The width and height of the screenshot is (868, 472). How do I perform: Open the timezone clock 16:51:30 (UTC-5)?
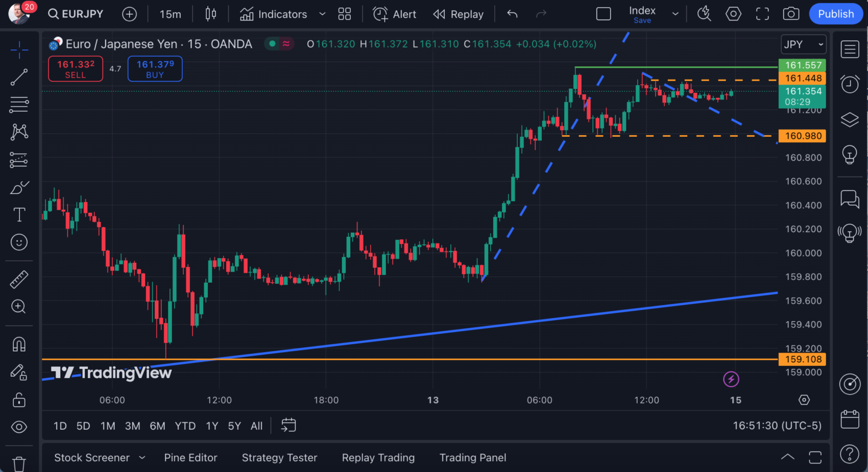coord(777,426)
